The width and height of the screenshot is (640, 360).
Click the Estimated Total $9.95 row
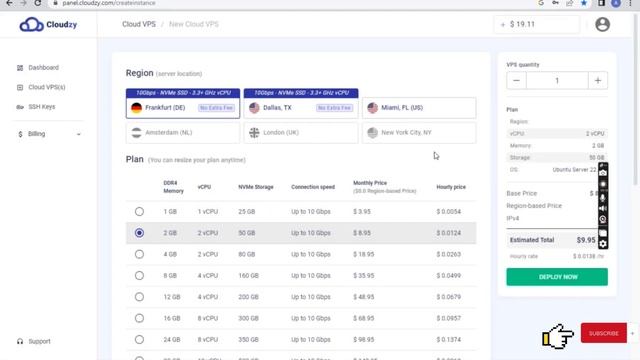tap(553, 240)
